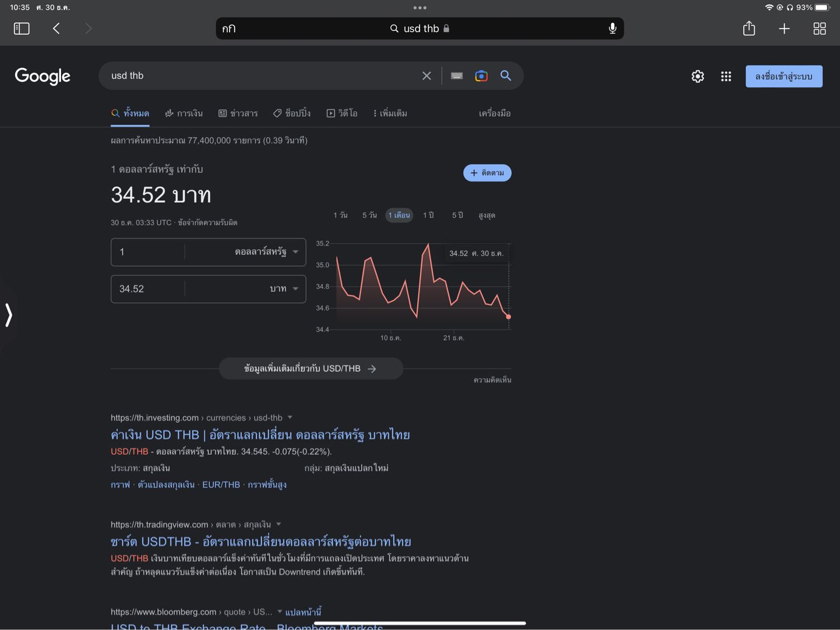The height and width of the screenshot is (630, 840).
Task: Open the ตัวแปลงสกุลเงิน sitelink
Action: point(166,485)
